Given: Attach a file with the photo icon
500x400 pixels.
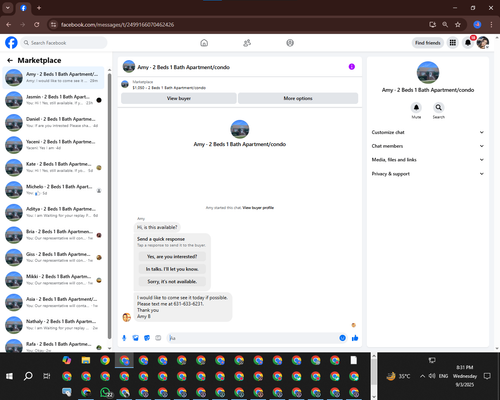Looking at the screenshot, I should [x=136, y=338].
